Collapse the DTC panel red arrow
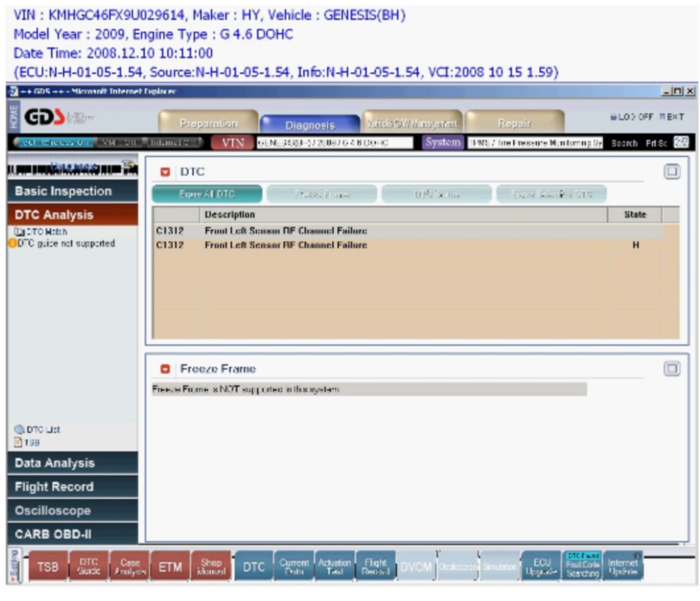Screen dimensions: 700x601 tap(165, 172)
